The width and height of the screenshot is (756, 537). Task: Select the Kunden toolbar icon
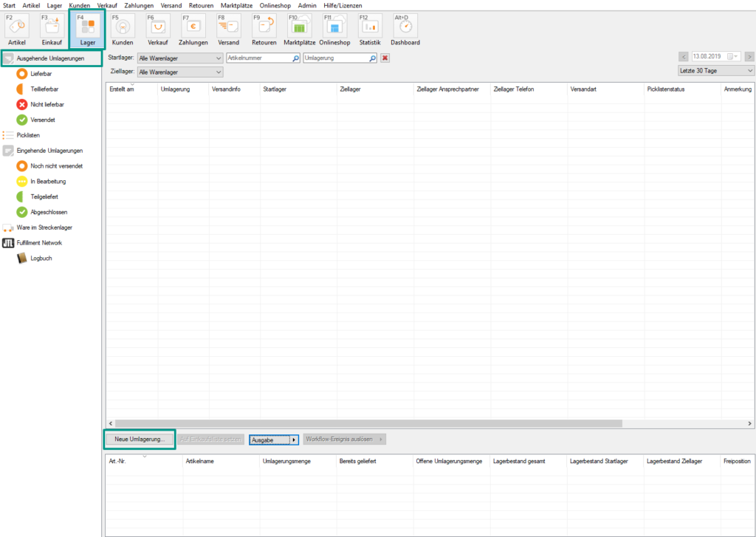point(123,30)
